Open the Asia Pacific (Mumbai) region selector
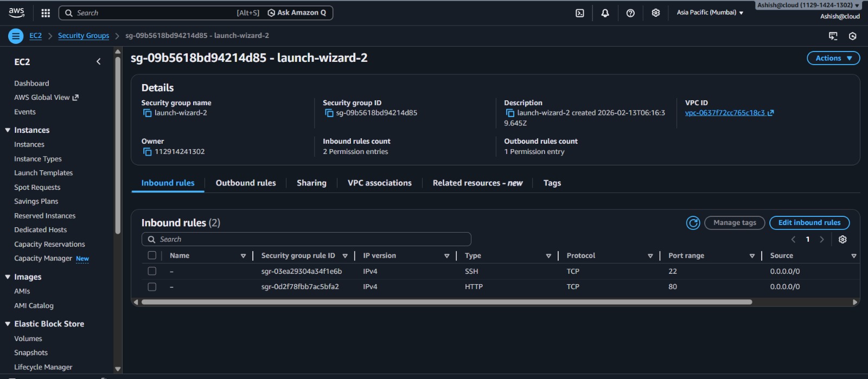The height and width of the screenshot is (379, 868). (x=710, y=12)
